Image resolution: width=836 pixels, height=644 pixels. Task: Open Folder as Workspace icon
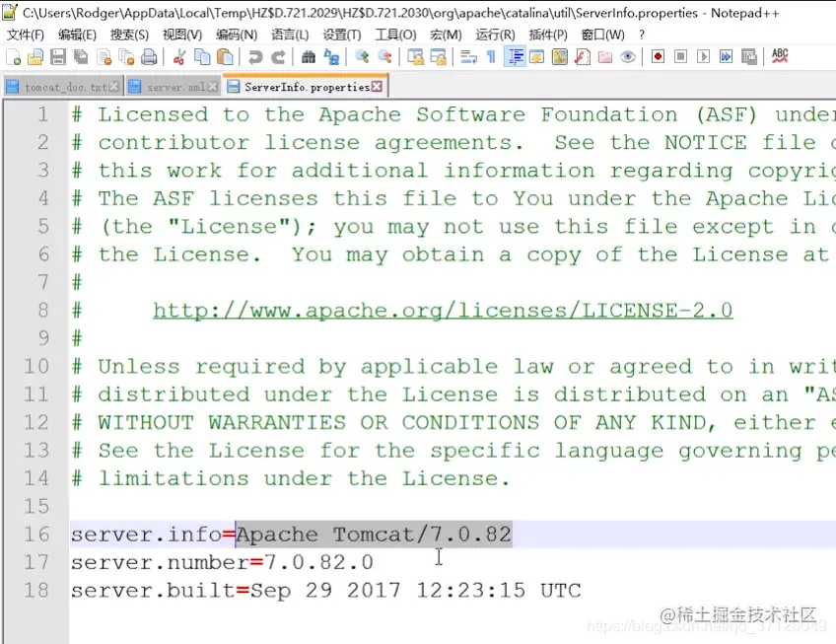605,57
